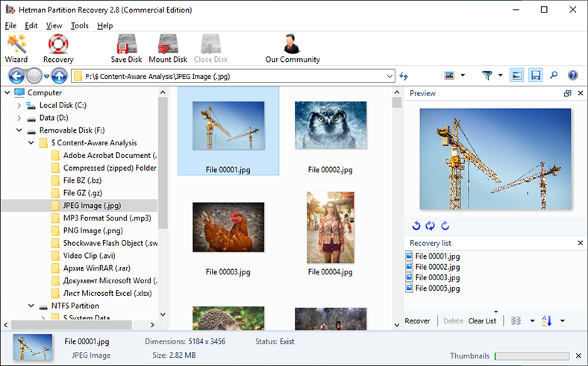Expand the Local Disk (C:) node
Screen dimensions: 588x366
[x=19, y=106]
